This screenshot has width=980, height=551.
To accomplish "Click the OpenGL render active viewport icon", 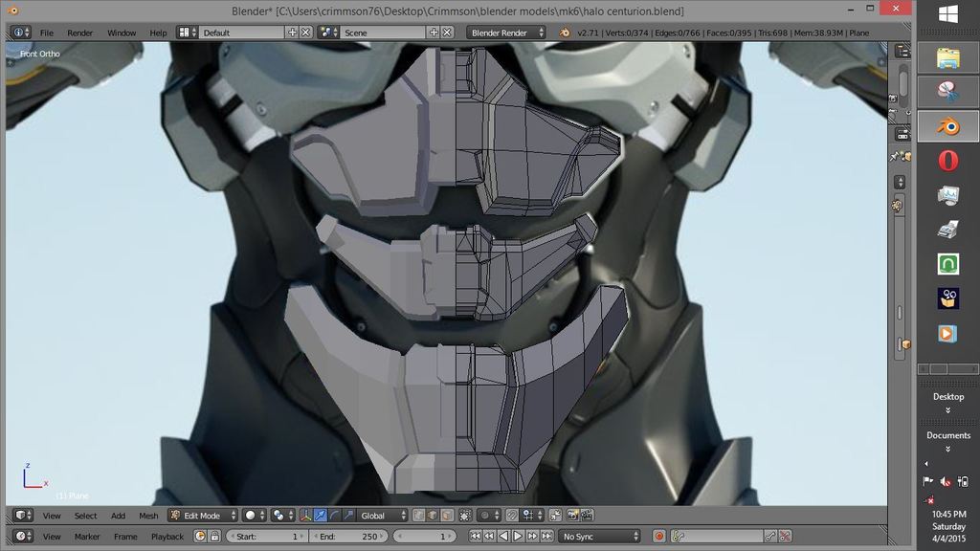I will (x=570, y=516).
